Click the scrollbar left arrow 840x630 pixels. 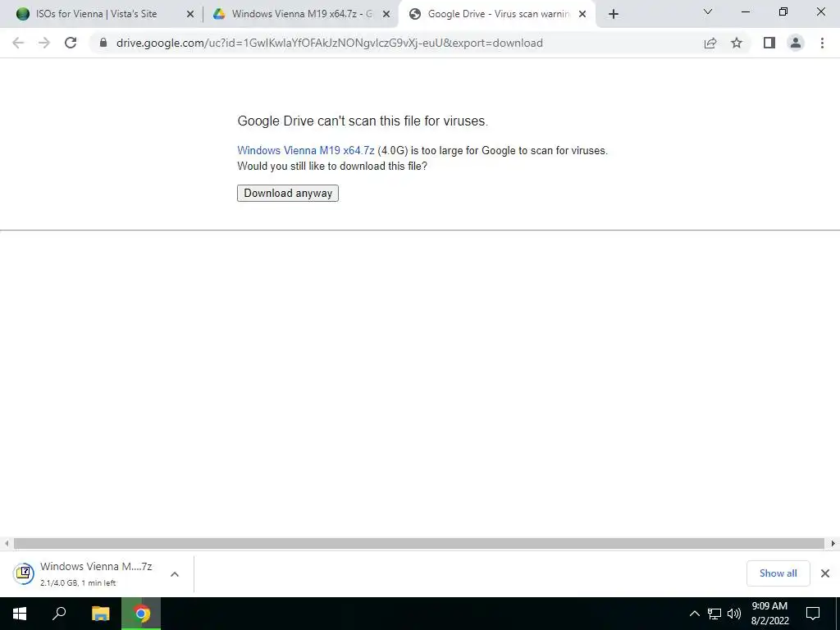pos(7,544)
